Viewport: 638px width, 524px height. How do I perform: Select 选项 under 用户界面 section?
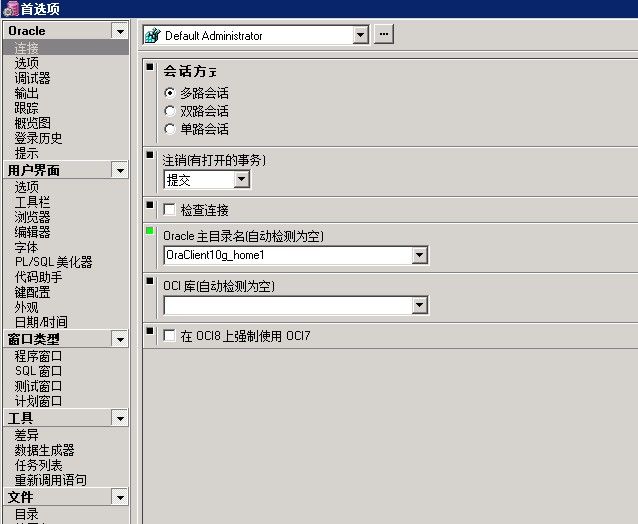[26, 187]
